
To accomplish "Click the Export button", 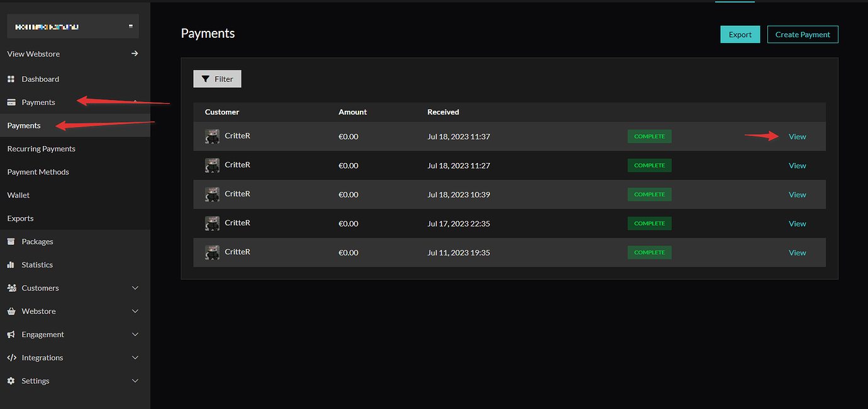I will click(740, 34).
